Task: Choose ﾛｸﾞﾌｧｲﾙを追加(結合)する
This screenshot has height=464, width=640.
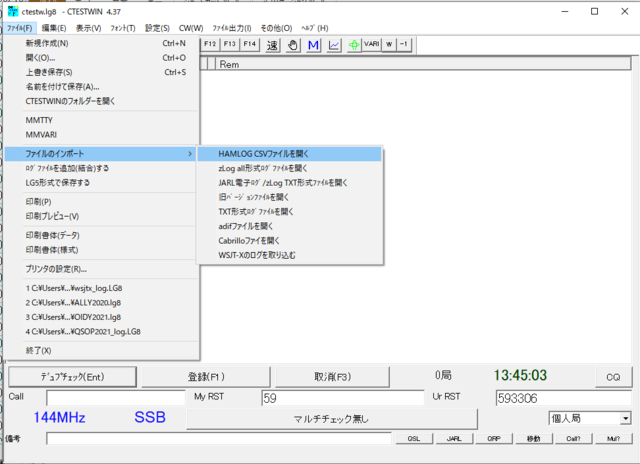Action: pos(101,168)
